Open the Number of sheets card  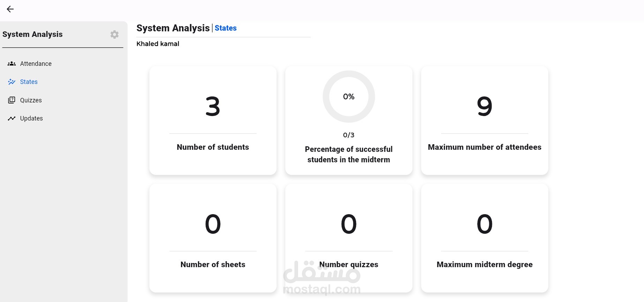(x=213, y=238)
